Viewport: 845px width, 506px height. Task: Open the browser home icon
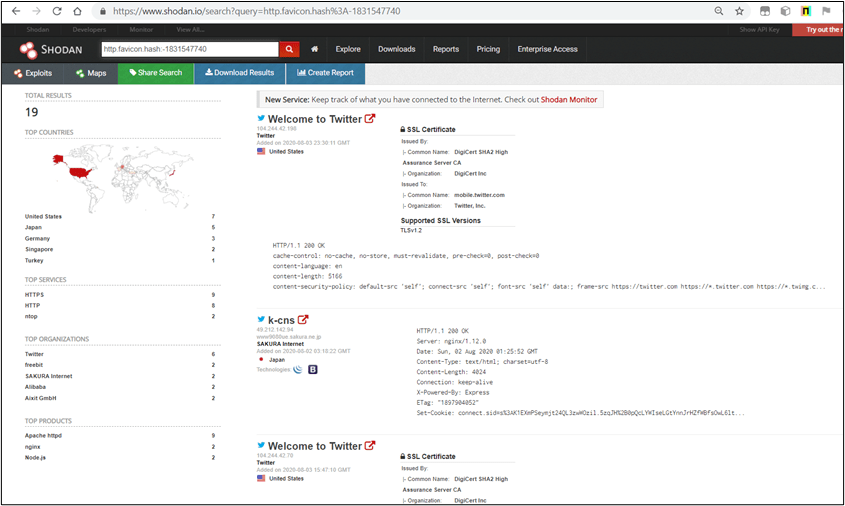[x=78, y=11]
